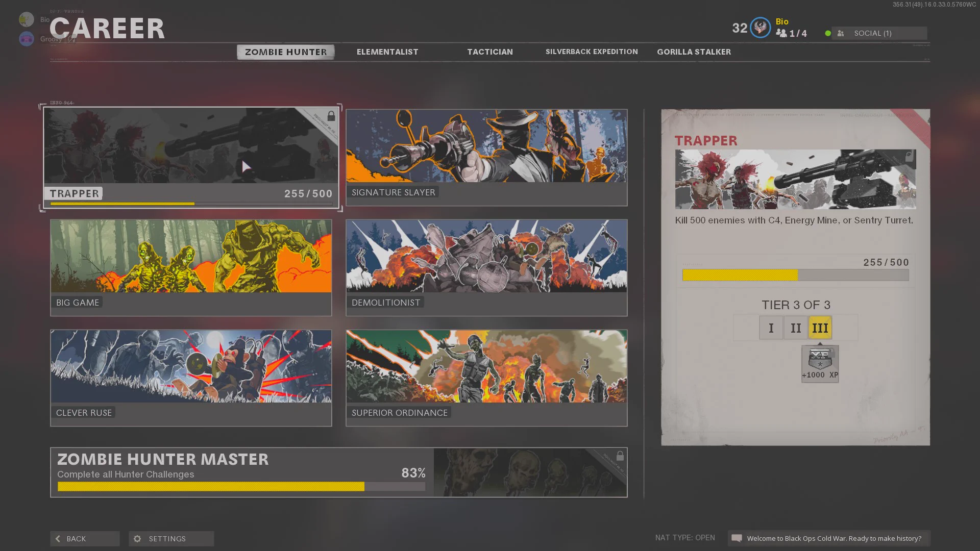Click the lock on Zombie Hunter Master

coord(620,456)
